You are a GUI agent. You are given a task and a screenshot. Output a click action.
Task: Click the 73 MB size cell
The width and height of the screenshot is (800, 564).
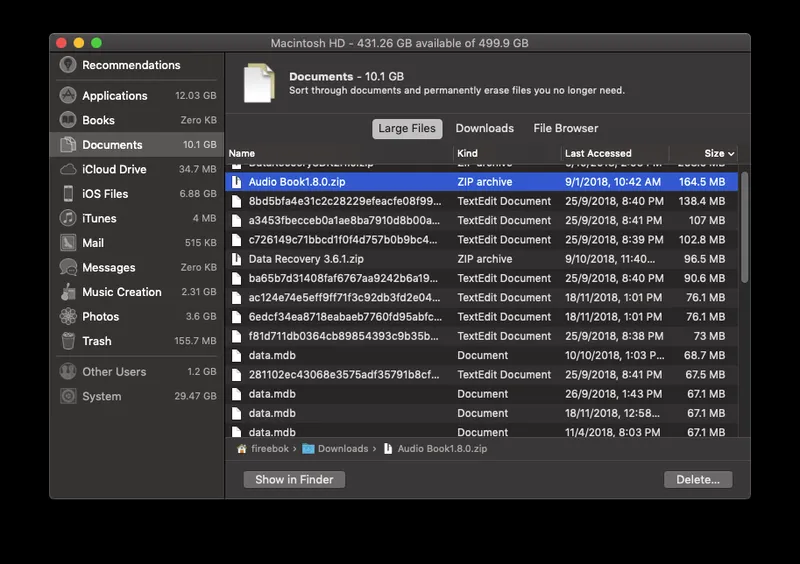click(x=709, y=336)
